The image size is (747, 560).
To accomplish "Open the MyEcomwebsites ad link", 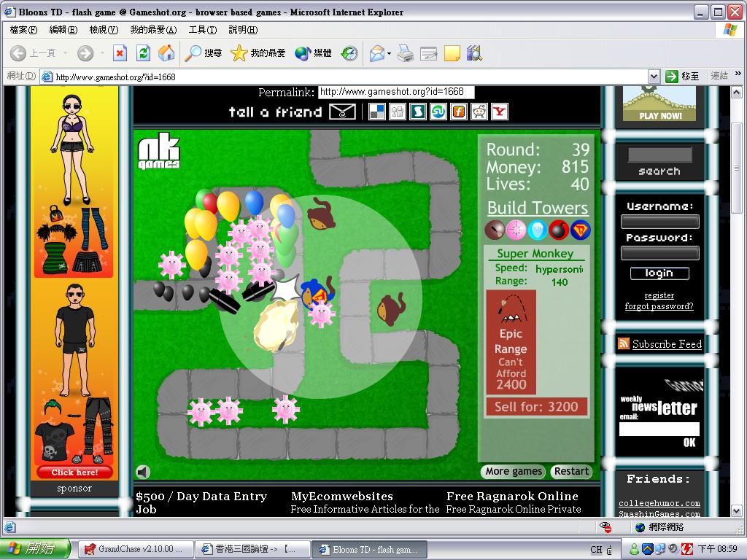I will point(342,496).
